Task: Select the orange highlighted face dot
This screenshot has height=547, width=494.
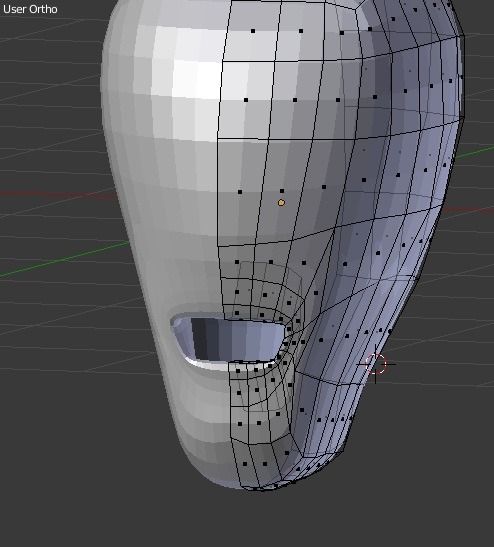Action: point(281,203)
